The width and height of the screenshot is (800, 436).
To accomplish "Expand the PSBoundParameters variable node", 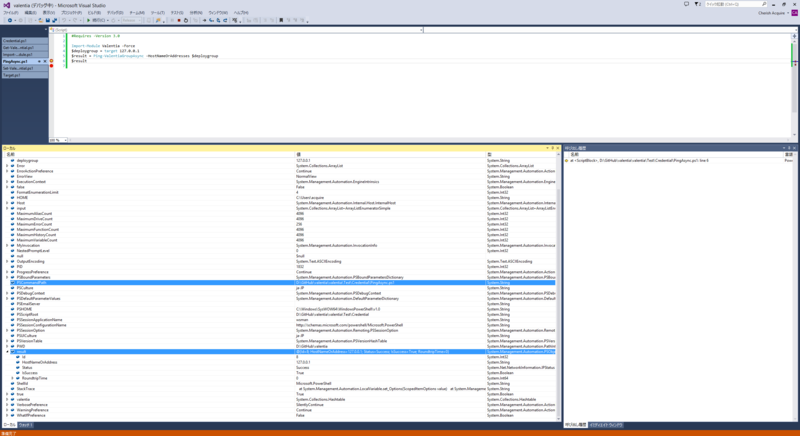I will pyautogui.click(x=7, y=277).
